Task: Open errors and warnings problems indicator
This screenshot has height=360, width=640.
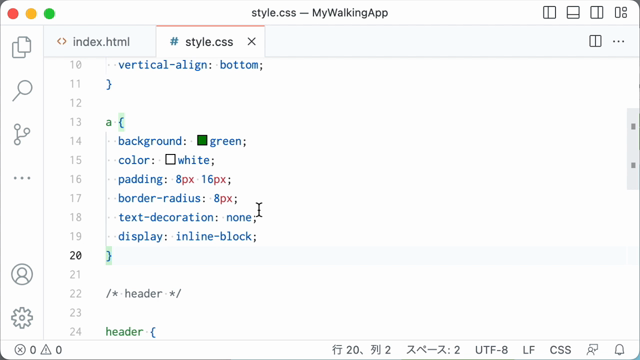Action: tap(38, 350)
